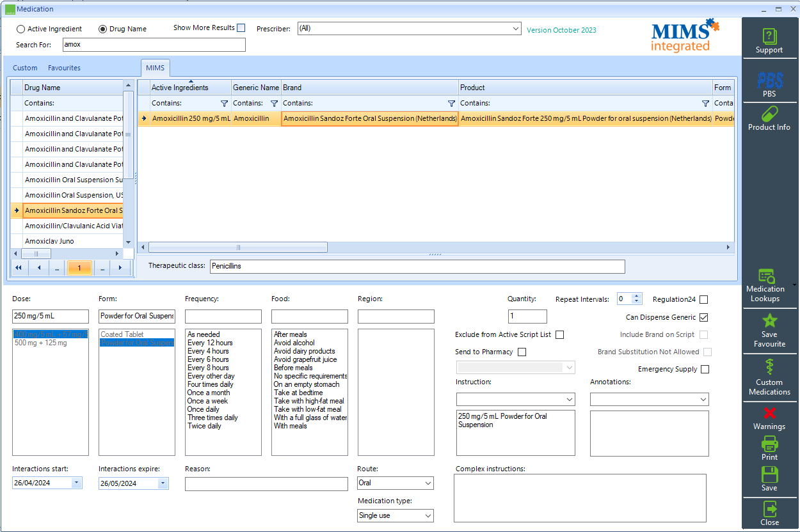Click the Save Favourite star icon
Screen dimensions: 800x532
tap(769, 321)
